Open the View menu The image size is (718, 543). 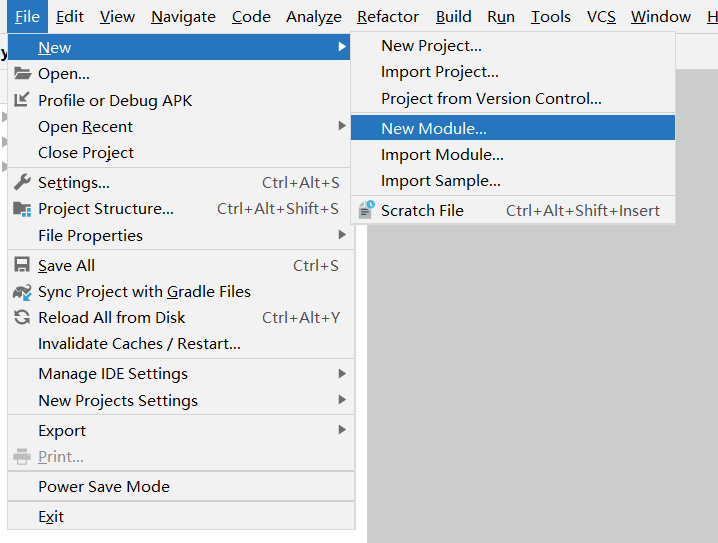tap(117, 16)
